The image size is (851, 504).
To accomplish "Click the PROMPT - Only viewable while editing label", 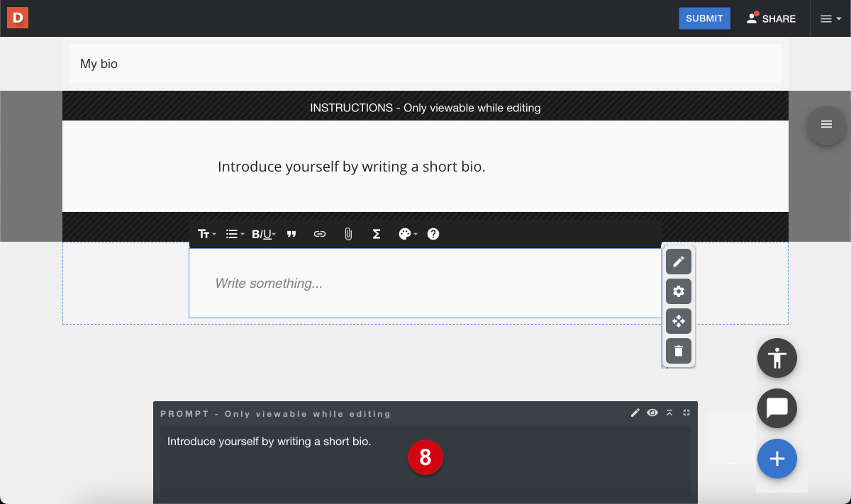I will click(276, 414).
